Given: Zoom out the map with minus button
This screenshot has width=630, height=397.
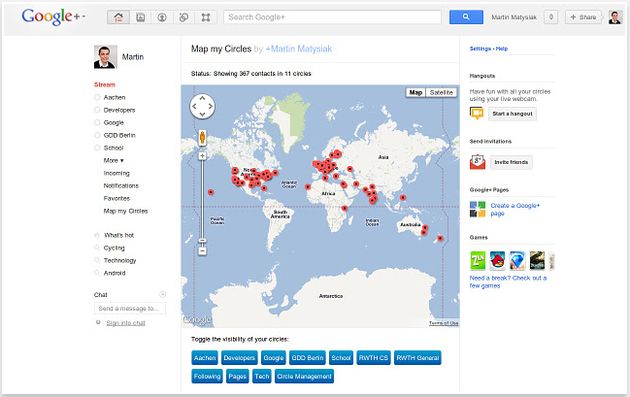Looking at the screenshot, I should 202,251.
